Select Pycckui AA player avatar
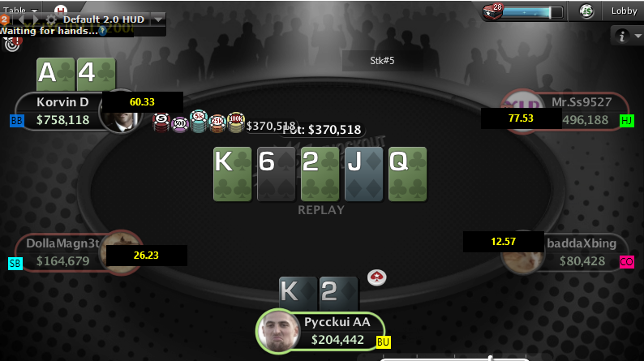644x361 pixels. coord(279,331)
